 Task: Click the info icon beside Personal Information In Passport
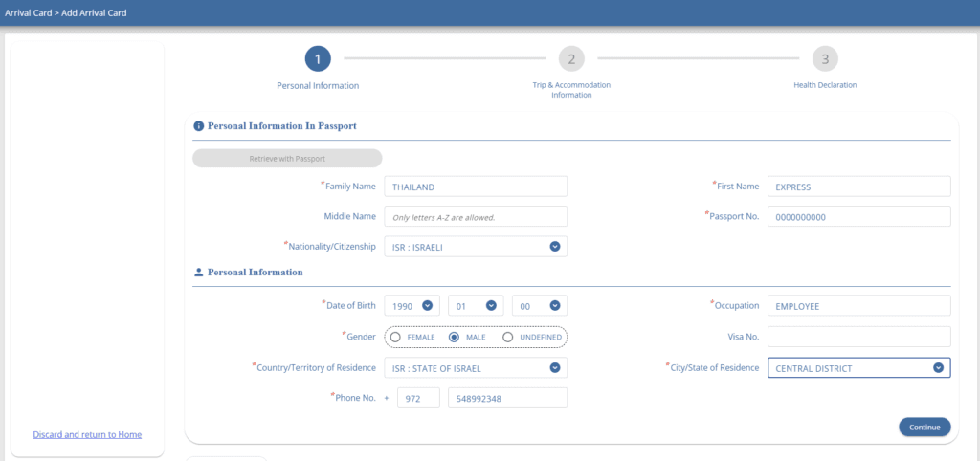click(199, 125)
